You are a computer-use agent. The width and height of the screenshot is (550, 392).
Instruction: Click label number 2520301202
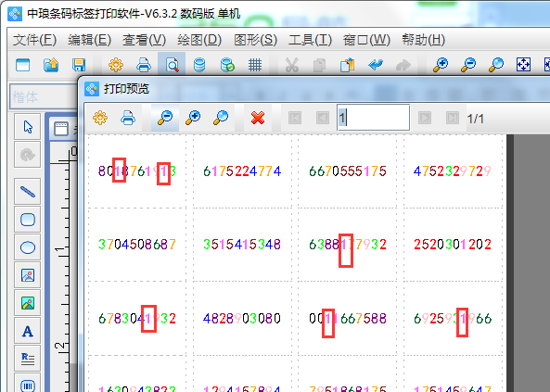click(x=453, y=244)
